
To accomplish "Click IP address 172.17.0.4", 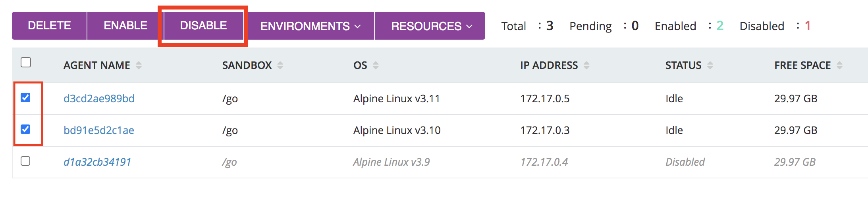I will 544,162.
